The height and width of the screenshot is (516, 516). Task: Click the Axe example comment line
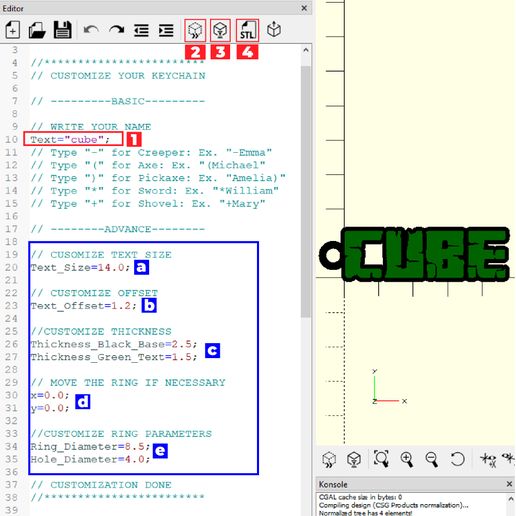[x=148, y=165]
